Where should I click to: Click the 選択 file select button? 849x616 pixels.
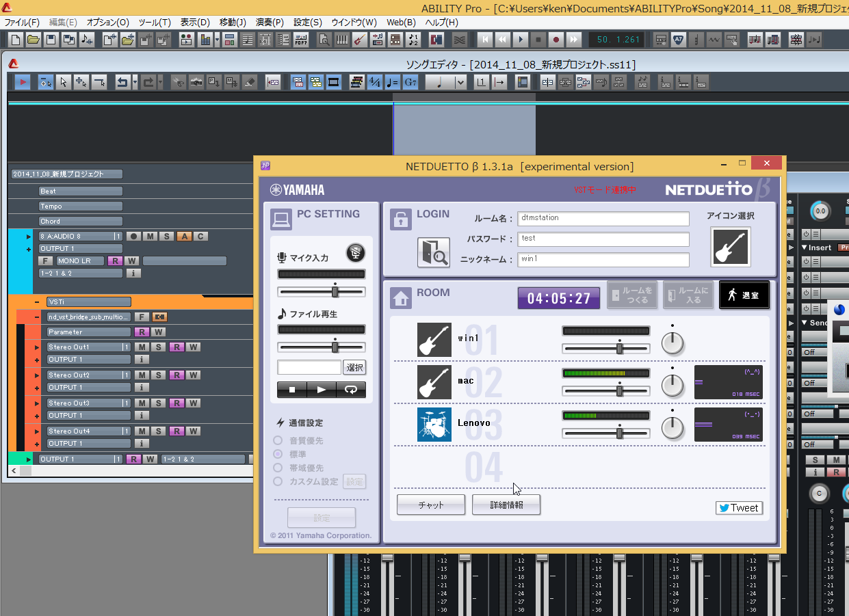click(354, 368)
